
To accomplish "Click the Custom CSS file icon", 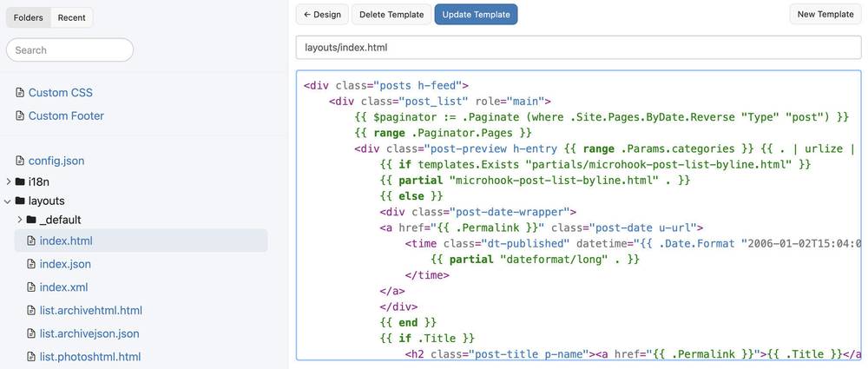I will point(20,93).
